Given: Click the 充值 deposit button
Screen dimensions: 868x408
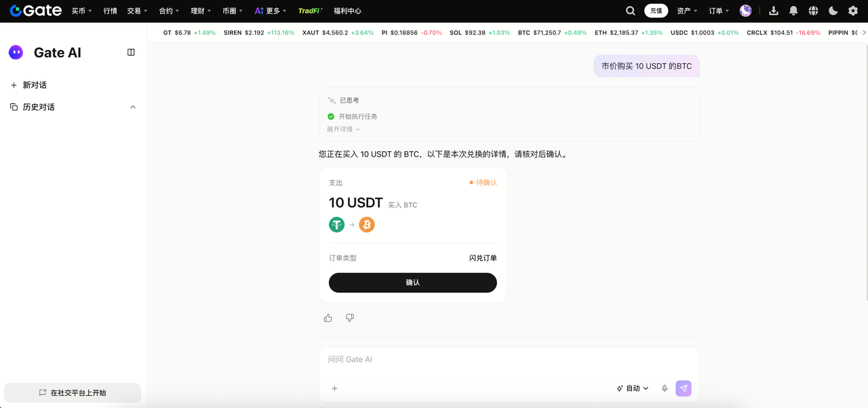Looking at the screenshot, I should coord(656,11).
